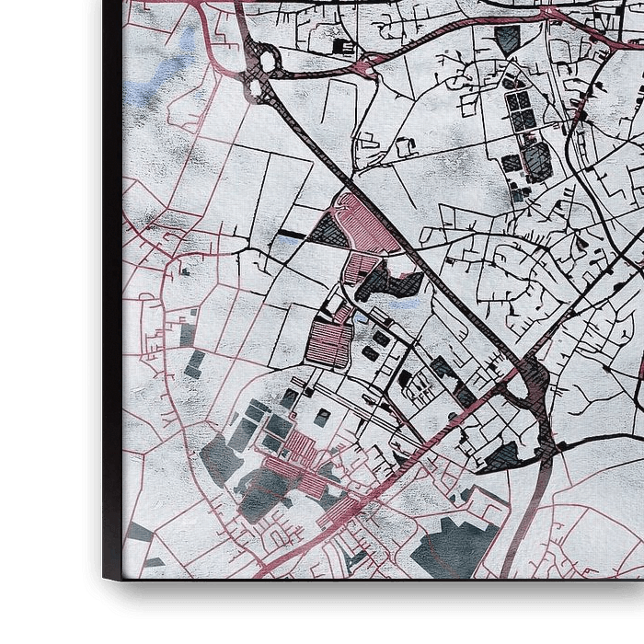Click the pink hatched block left of center

[x=331, y=342]
